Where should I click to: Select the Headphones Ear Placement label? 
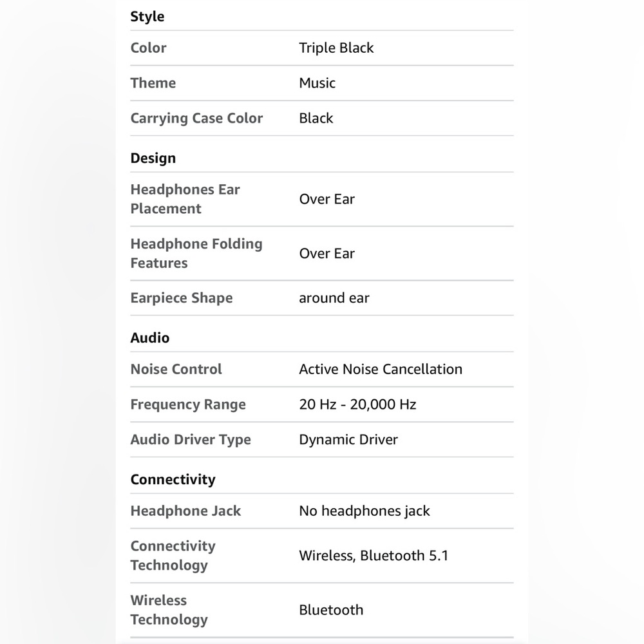[x=185, y=199]
